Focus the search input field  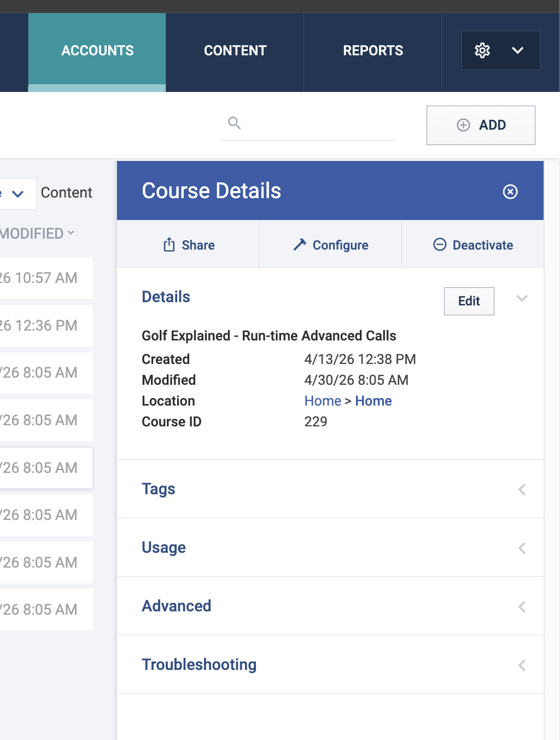pos(308,124)
